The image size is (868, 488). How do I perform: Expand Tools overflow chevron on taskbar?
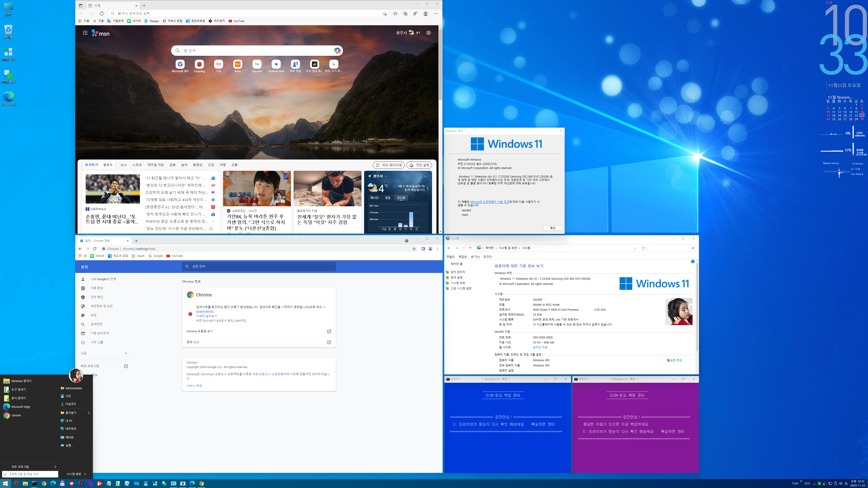pyautogui.click(x=801, y=482)
